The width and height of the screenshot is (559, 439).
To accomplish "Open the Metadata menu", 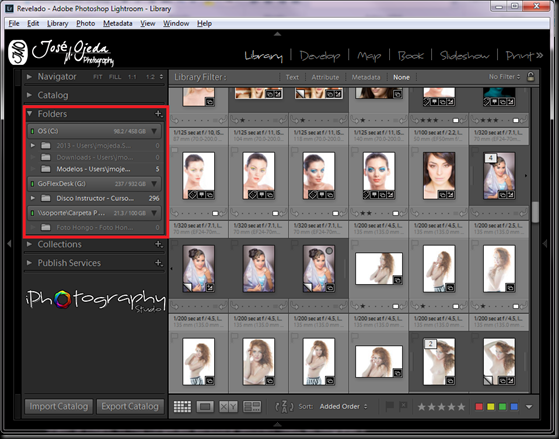I will [118, 24].
